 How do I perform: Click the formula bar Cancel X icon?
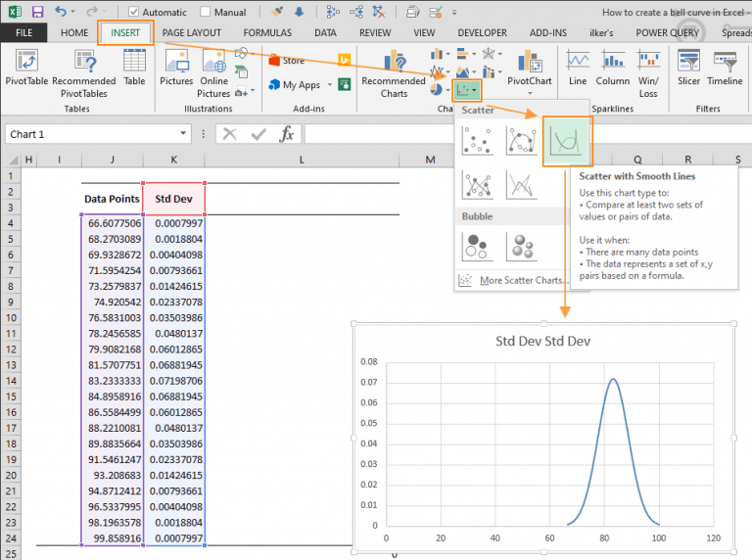click(x=230, y=134)
